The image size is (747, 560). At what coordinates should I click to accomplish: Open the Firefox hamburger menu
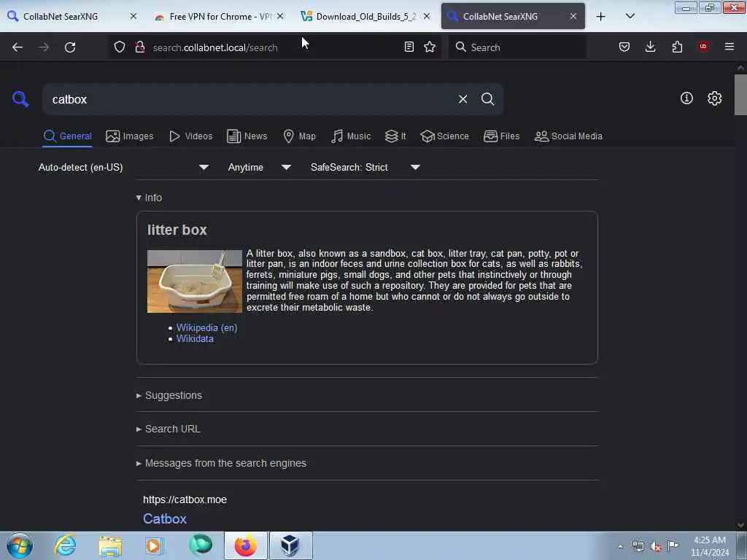point(729,47)
